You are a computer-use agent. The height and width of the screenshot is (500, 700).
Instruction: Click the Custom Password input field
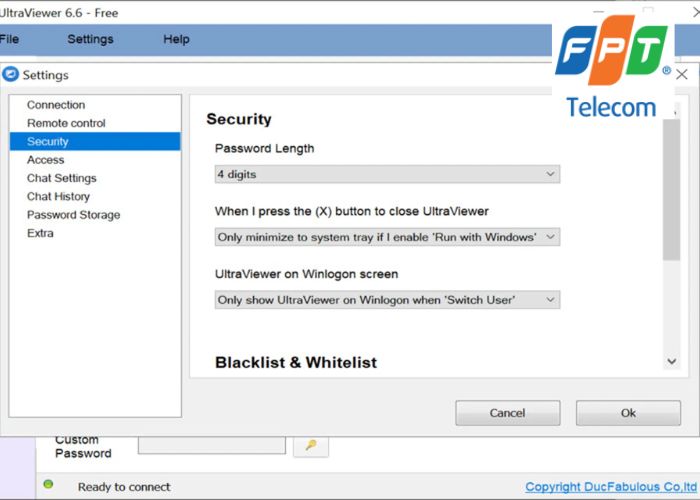tap(212, 446)
